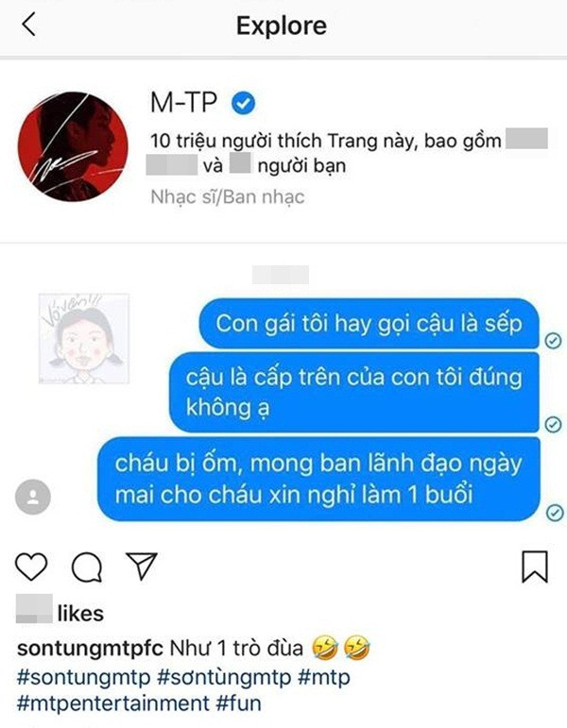
Task: Tap the #mtp hashtag
Action: (324, 677)
